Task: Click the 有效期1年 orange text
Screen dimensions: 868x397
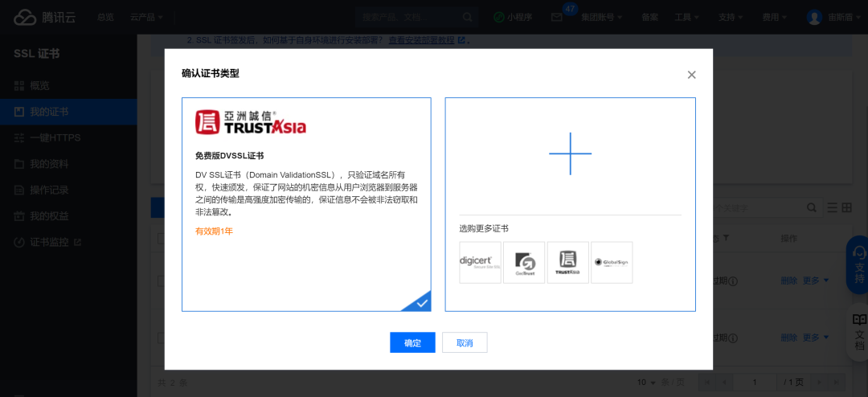Action: coord(215,231)
